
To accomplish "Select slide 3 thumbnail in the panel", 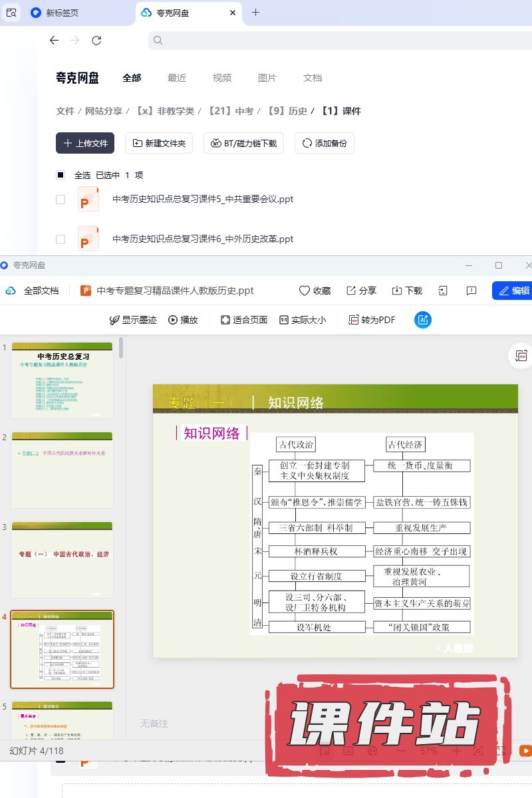I will click(x=63, y=560).
